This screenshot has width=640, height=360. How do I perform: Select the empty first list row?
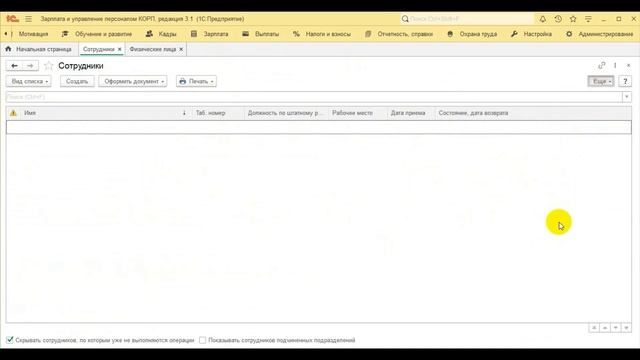pyautogui.click(x=318, y=127)
